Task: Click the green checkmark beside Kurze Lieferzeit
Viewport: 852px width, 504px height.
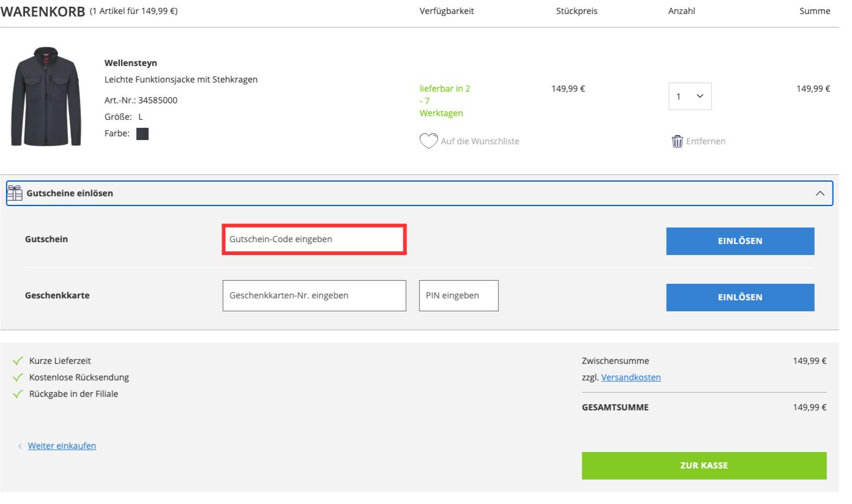Action: tap(18, 361)
